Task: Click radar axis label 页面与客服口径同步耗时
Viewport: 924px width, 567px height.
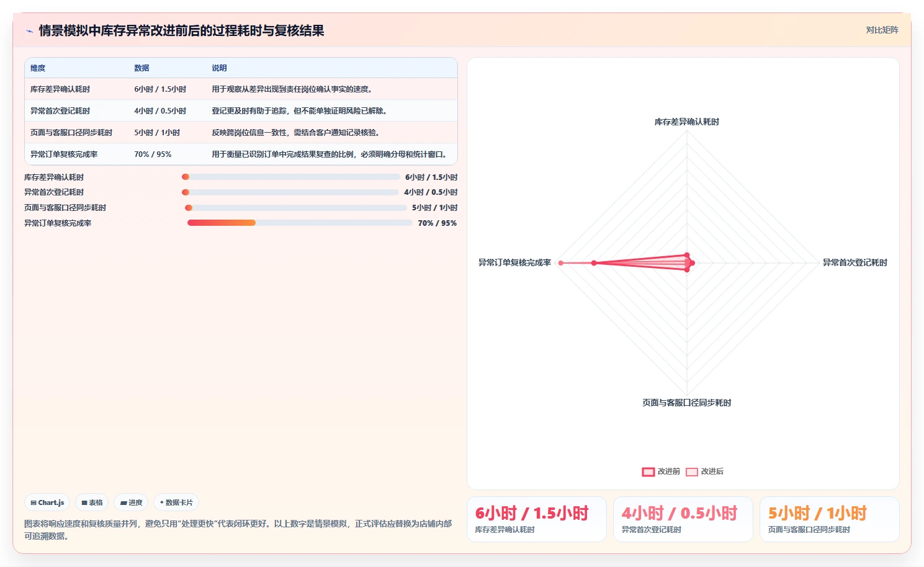Action: [687, 403]
